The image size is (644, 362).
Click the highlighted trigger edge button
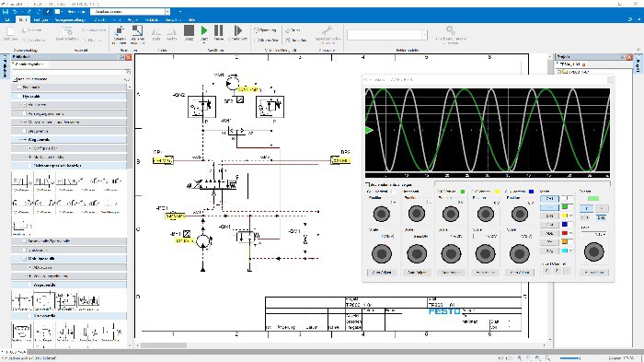point(586,208)
